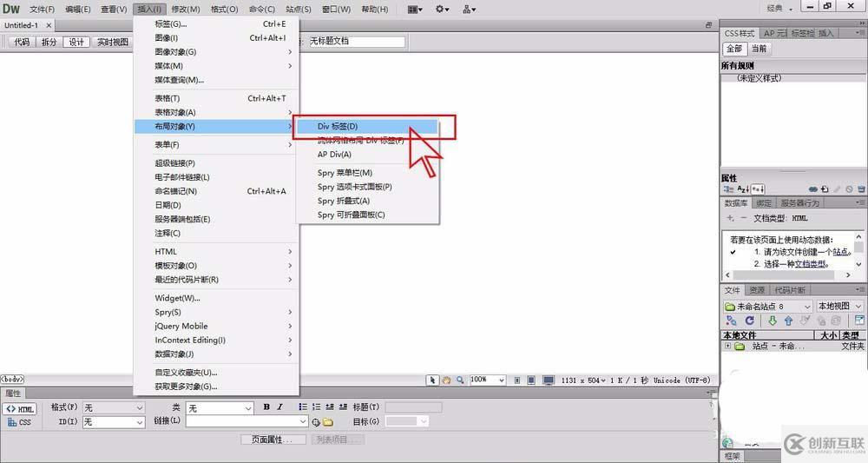This screenshot has width=868, height=463.
Task: Open the 未命名站点 8 site dropdown
Action: pyautogui.click(x=767, y=307)
